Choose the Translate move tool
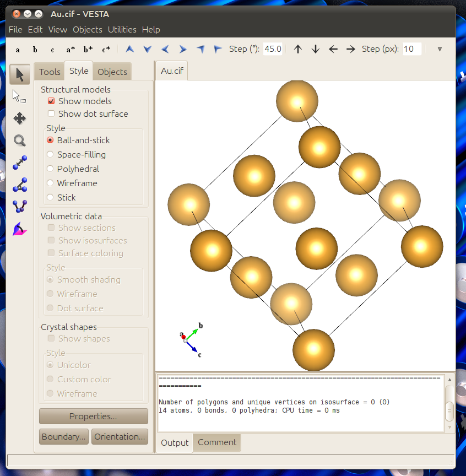Viewport: 466px width, 476px height. coord(20,118)
